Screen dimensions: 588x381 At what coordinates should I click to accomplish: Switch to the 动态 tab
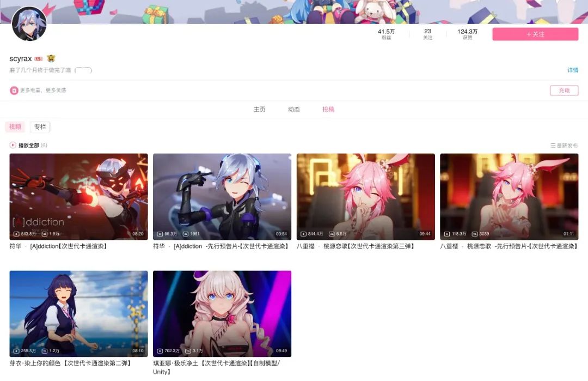(294, 109)
